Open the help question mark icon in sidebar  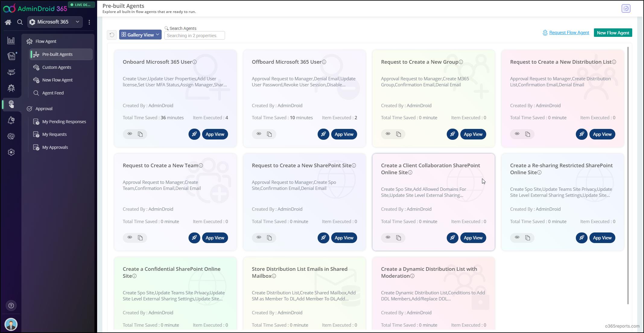click(11, 306)
